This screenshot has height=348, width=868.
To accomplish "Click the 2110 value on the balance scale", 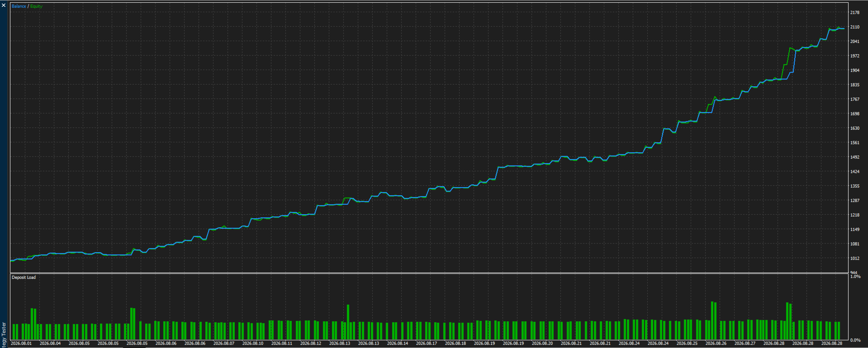I will (x=855, y=27).
